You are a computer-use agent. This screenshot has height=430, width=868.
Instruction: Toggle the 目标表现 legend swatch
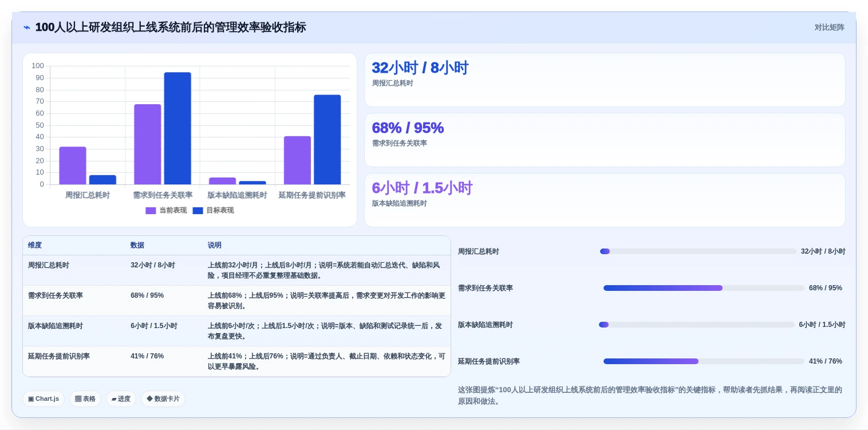pos(198,211)
